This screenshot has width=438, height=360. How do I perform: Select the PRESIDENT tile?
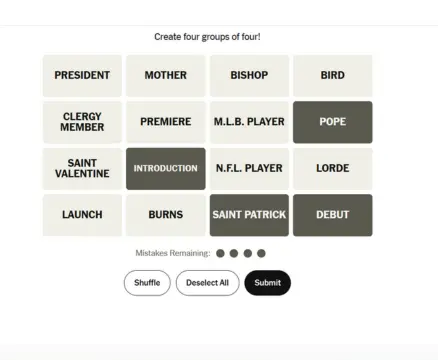click(82, 76)
